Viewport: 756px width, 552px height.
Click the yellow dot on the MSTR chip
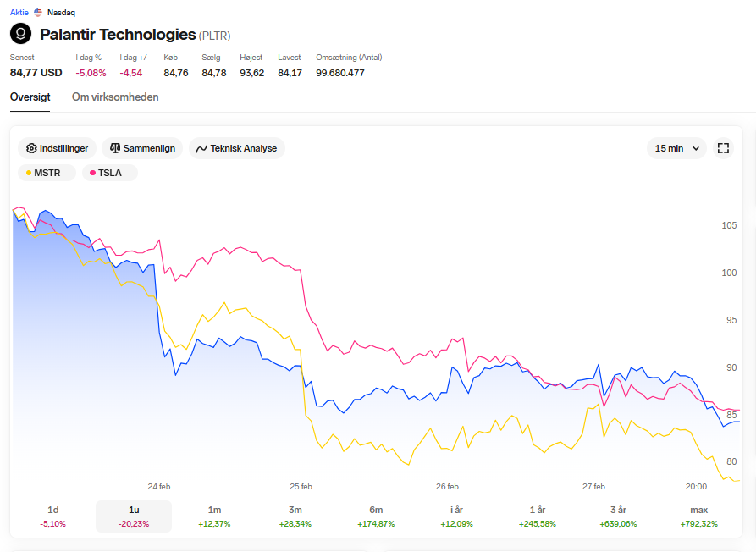point(29,173)
